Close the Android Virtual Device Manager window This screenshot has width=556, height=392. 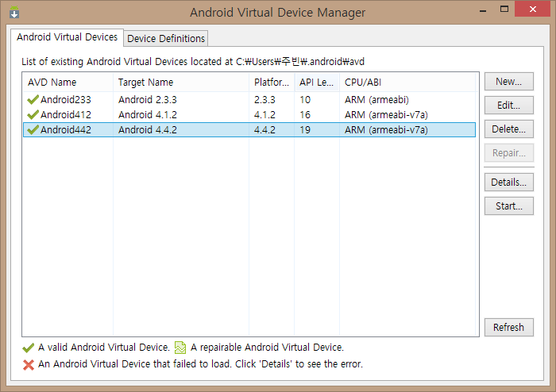point(533,10)
